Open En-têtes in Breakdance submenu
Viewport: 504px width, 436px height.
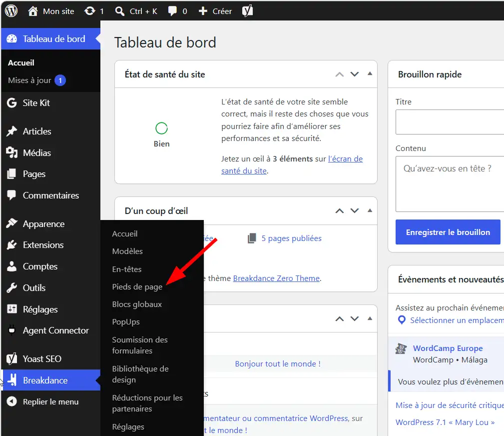[127, 269]
